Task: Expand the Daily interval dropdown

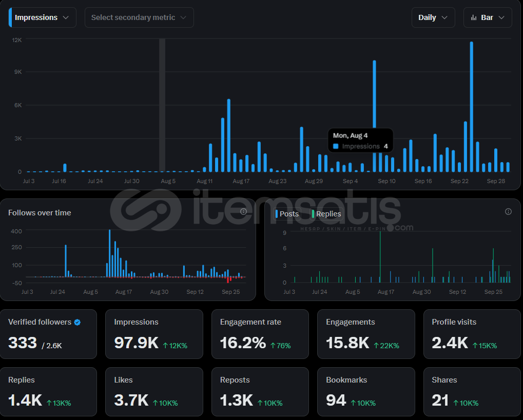Action: tap(433, 17)
